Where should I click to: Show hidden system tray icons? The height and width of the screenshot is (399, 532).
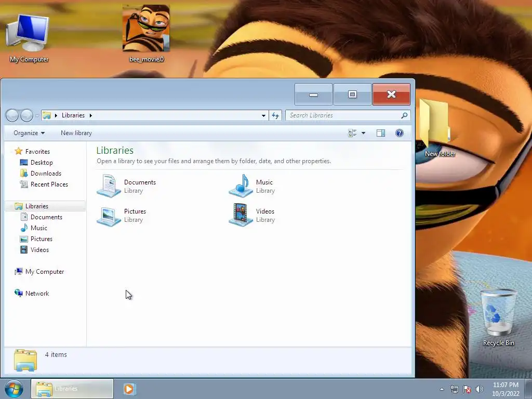click(x=442, y=389)
